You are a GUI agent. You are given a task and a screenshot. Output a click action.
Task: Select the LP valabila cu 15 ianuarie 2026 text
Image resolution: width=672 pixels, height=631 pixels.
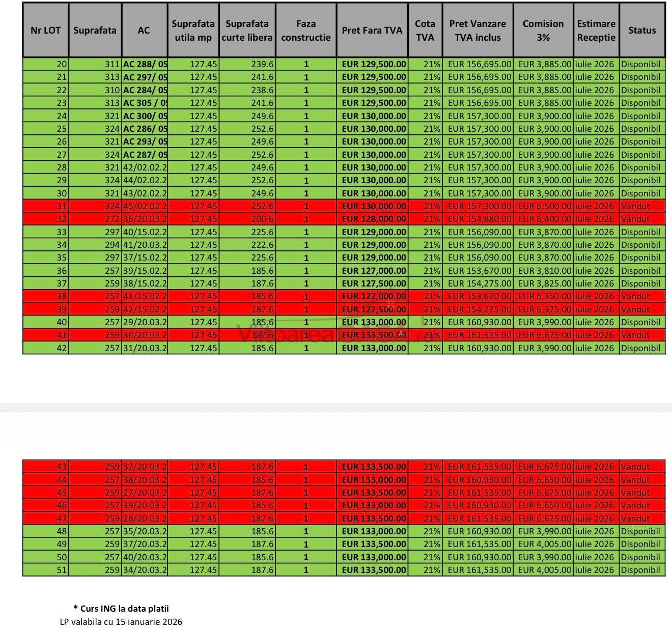(x=121, y=622)
